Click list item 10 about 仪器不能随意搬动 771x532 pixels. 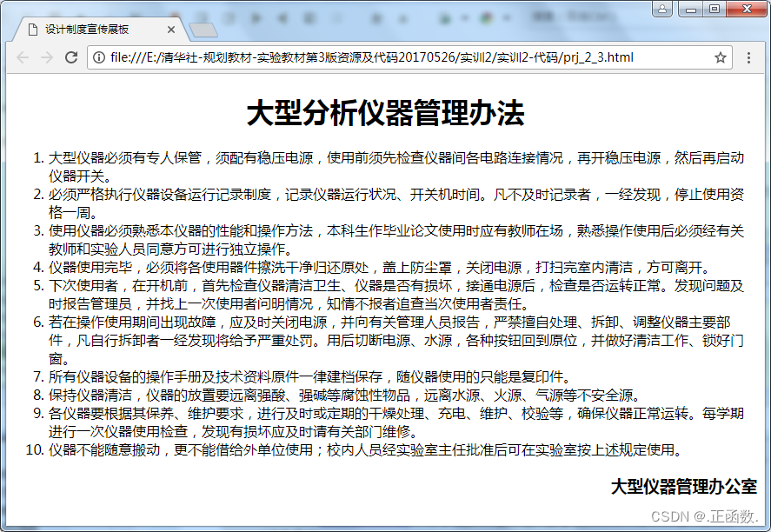pyautogui.click(x=367, y=449)
